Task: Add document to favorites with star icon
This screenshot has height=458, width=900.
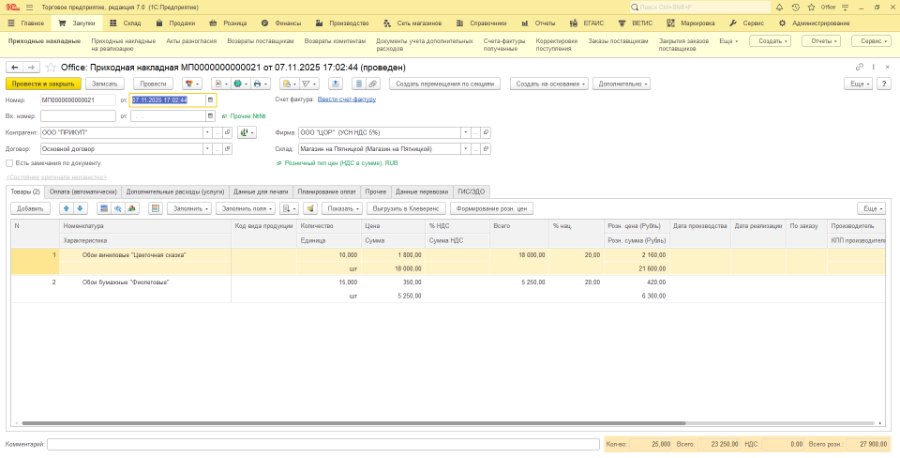Action: click(x=51, y=68)
